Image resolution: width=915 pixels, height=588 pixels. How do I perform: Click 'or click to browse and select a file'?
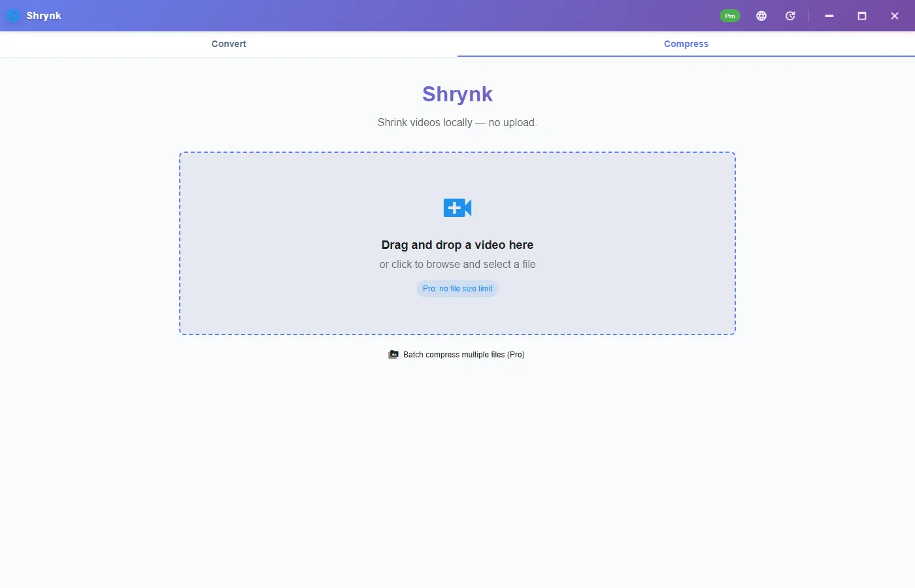coord(457,264)
